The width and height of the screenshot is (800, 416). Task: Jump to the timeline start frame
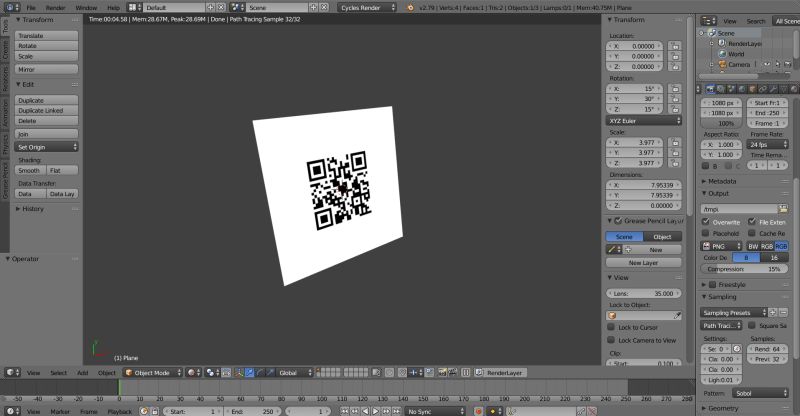(x=344, y=411)
